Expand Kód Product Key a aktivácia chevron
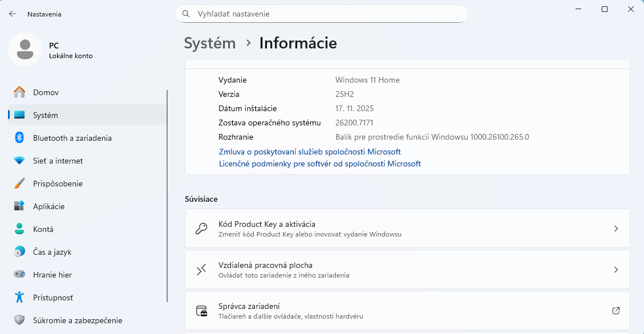Screen dimensions: 644x334 [615, 229]
